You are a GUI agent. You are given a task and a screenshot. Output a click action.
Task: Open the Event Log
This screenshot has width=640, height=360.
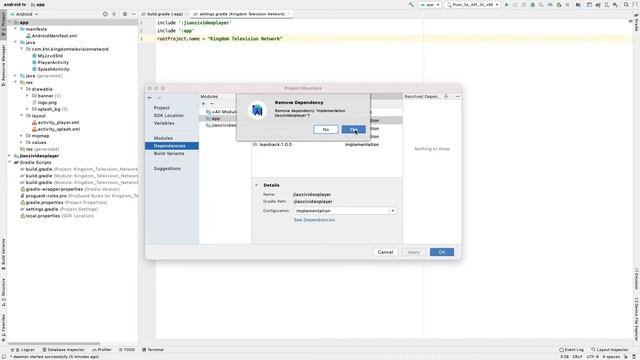click(571, 350)
